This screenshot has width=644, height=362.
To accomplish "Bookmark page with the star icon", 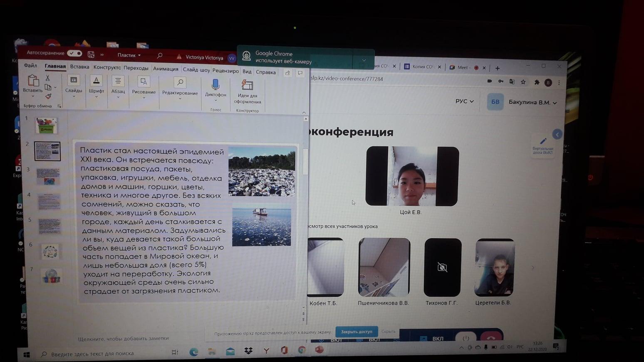I will tap(523, 82).
